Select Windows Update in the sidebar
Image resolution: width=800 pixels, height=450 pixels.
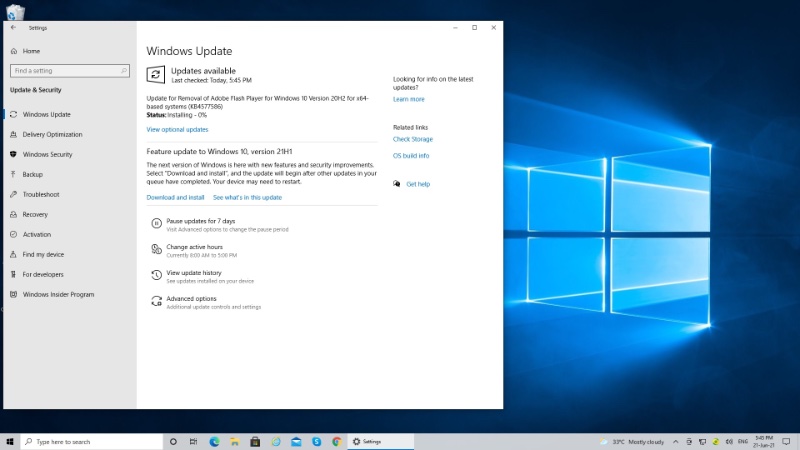(46, 114)
